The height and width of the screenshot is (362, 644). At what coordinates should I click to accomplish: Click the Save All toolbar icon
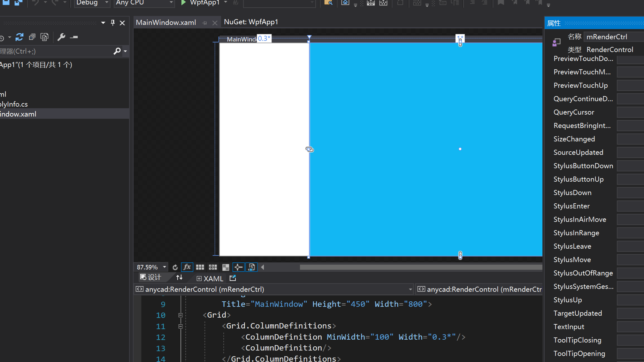[19, 3]
